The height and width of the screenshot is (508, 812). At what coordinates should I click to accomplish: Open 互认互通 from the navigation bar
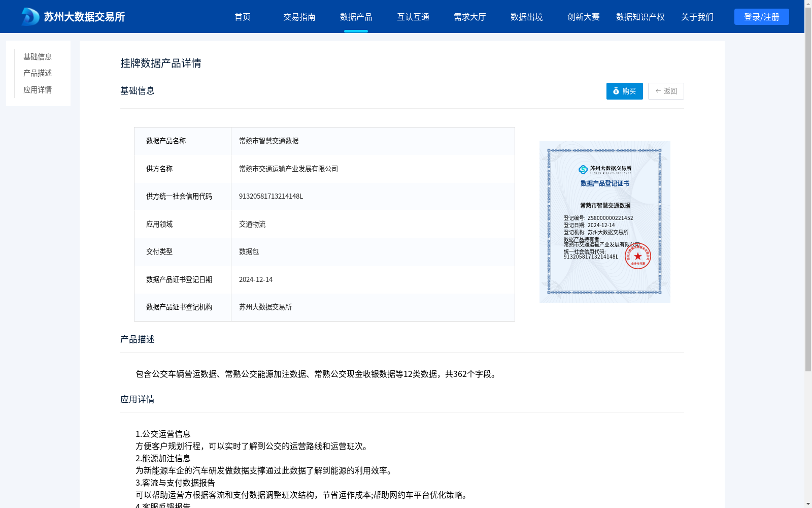[413, 17]
